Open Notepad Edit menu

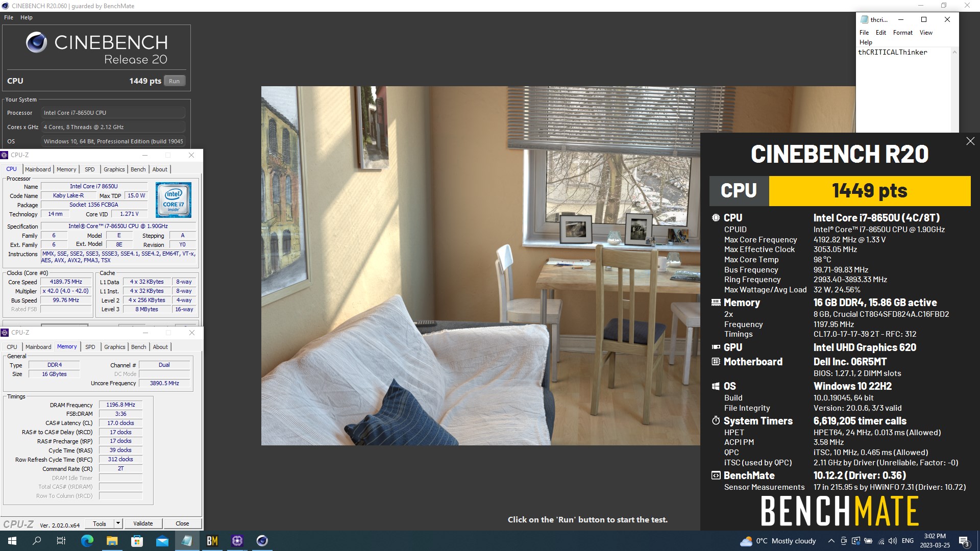(881, 33)
